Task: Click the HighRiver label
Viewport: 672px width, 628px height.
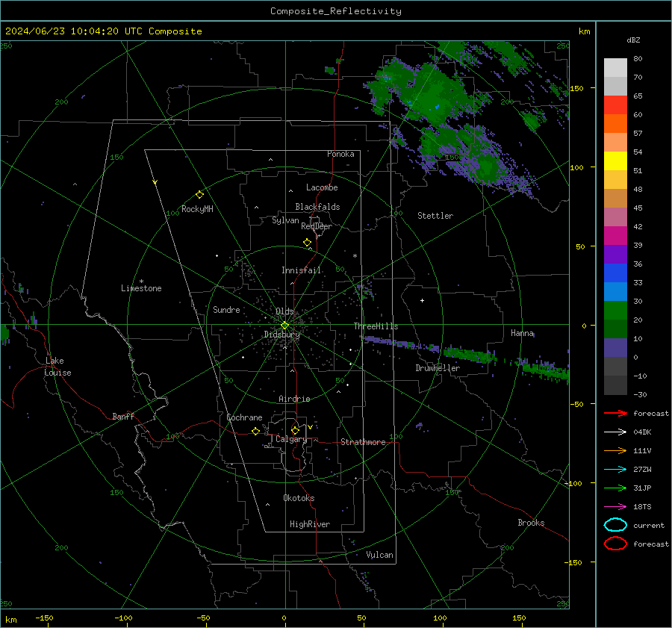Action: coord(310,524)
